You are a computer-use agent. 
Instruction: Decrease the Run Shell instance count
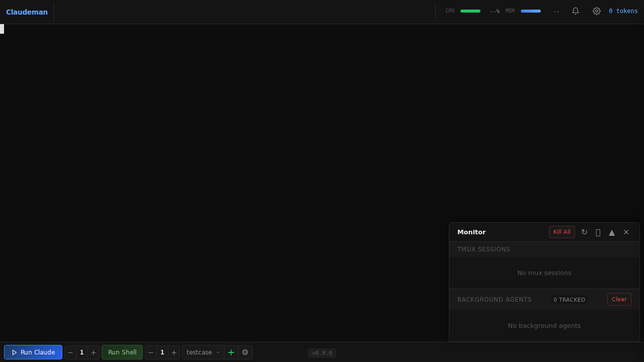tap(151, 352)
